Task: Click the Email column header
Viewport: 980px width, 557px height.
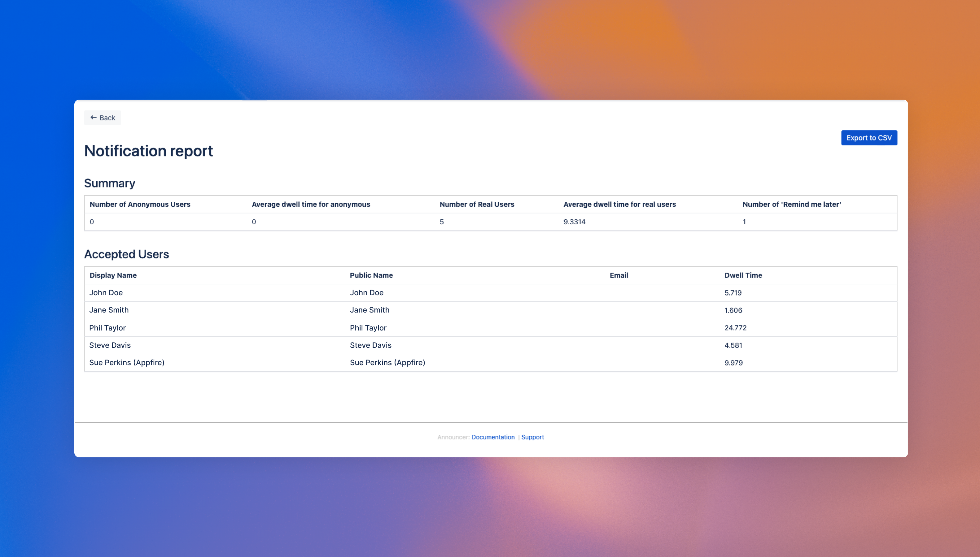Action: tap(619, 275)
